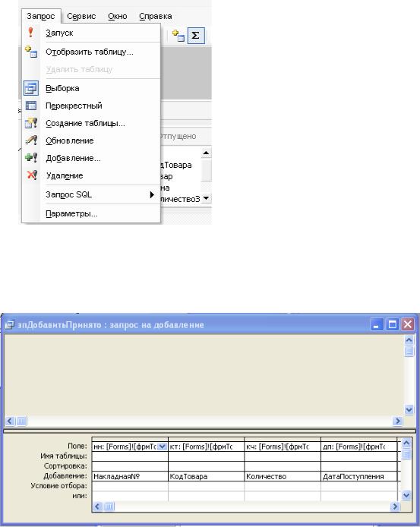Click grid horizontal scroll left arrow
Screen dimensions: 420x527
97,506
